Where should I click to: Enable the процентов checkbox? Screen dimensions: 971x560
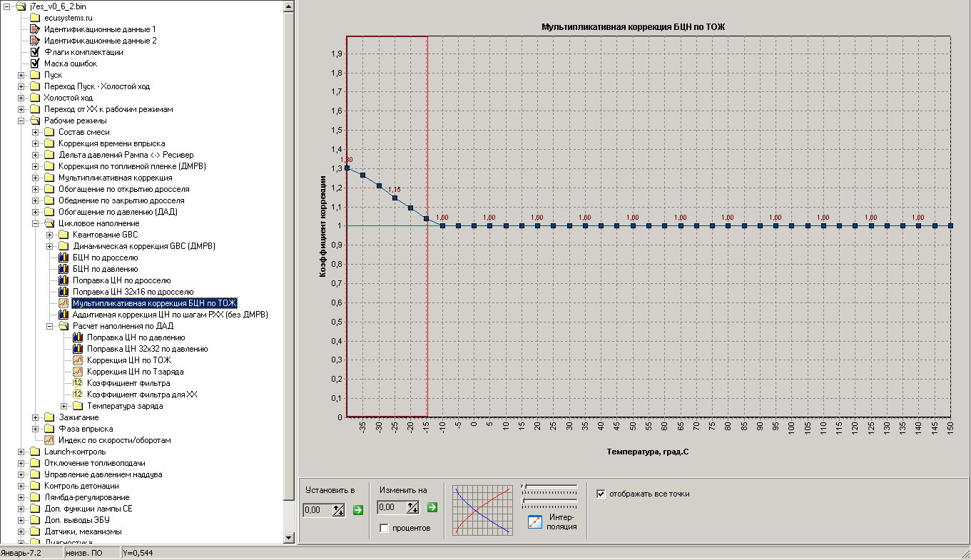pos(385,528)
